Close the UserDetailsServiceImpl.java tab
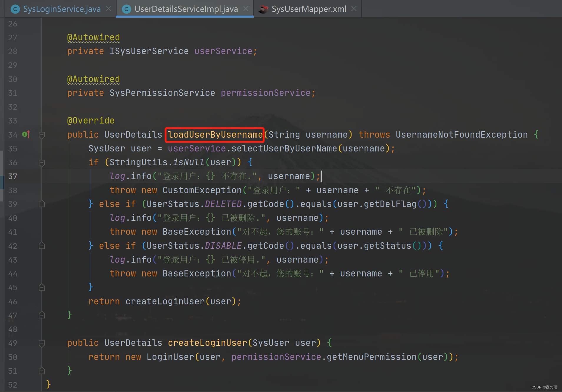562x392 pixels. (x=246, y=9)
